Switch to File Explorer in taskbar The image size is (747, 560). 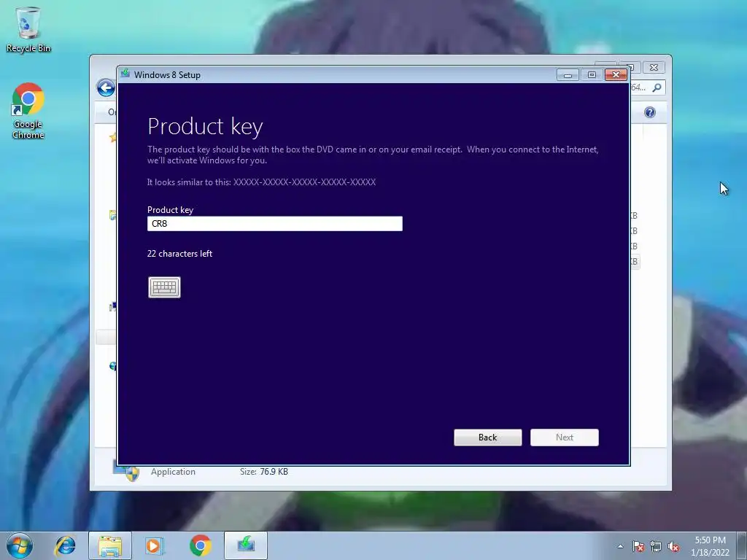pyautogui.click(x=110, y=545)
